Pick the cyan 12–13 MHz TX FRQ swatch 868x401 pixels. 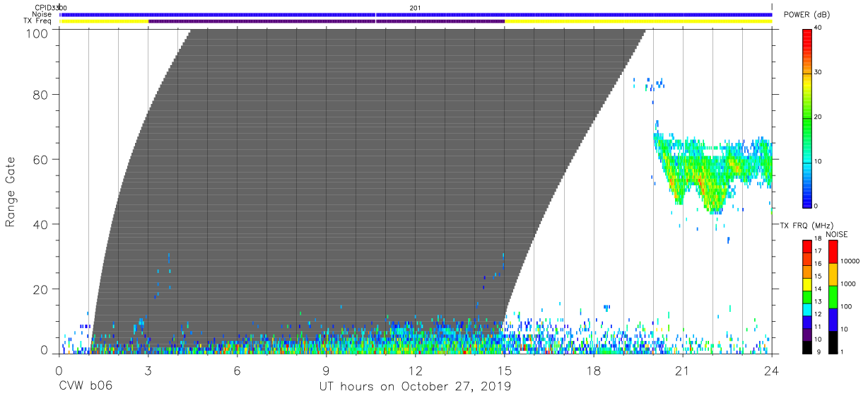807,308
